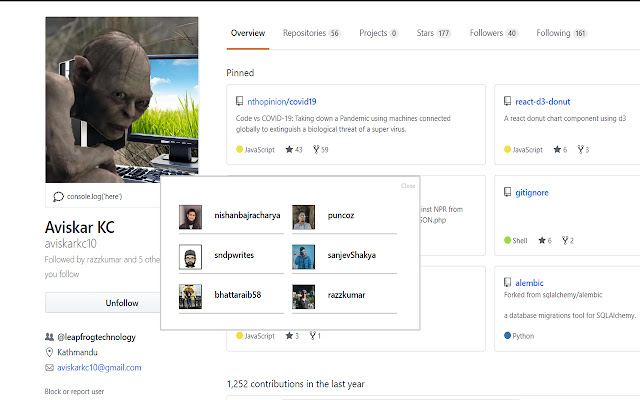Open nishanbajracharya username in popup
The width and height of the screenshot is (640, 400).
click(247, 215)
